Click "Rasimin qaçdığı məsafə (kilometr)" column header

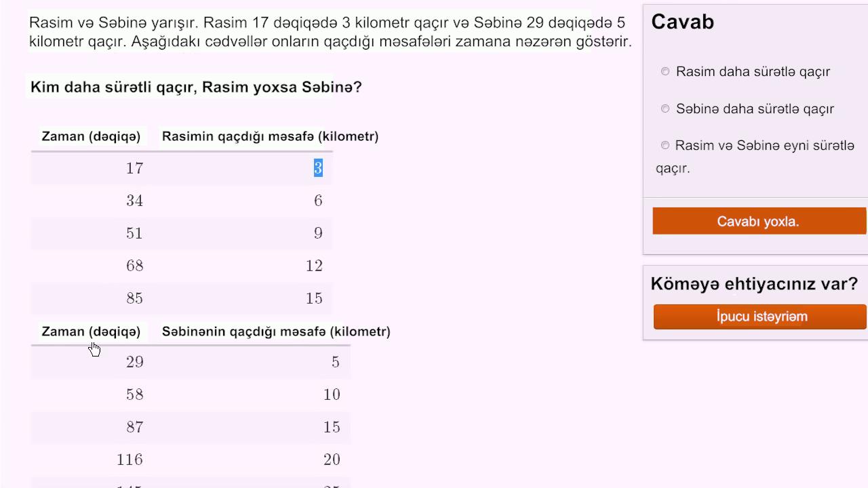[x=270, y=136]
